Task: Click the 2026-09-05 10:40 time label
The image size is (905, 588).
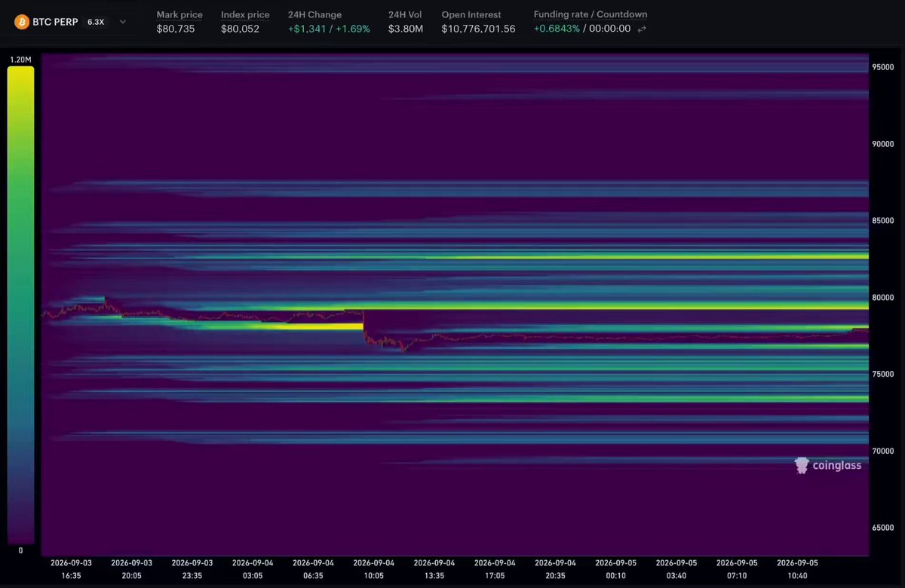Action: tap(797, 569)
